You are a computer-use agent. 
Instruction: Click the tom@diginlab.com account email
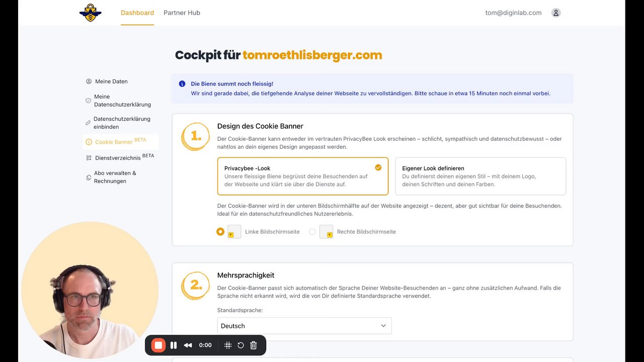[513, 13]
